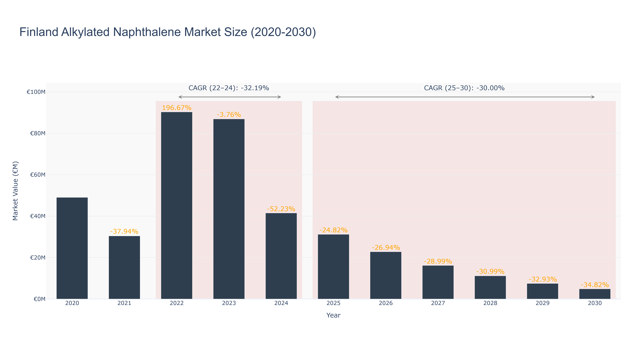The height and width of the screenshot is (345, 644).
Task: Click the -52.23% growth label
Action: (x=281, y=209)
